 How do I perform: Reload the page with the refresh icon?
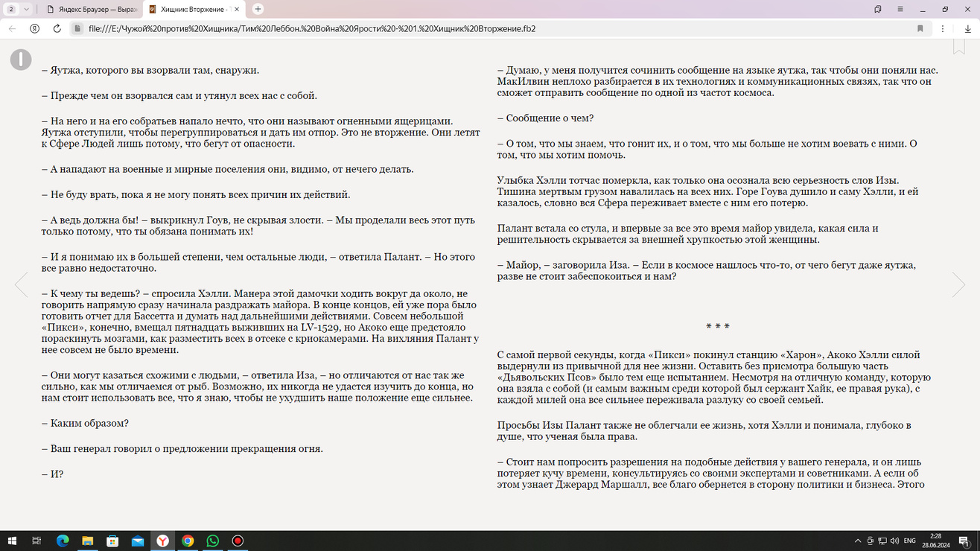(57, 28)
